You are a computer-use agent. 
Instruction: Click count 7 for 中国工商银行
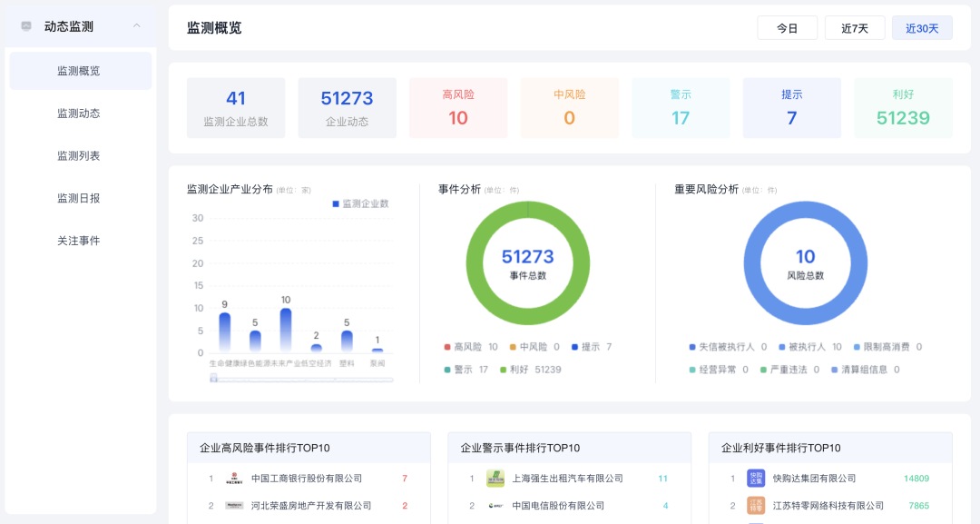(405, 479)
